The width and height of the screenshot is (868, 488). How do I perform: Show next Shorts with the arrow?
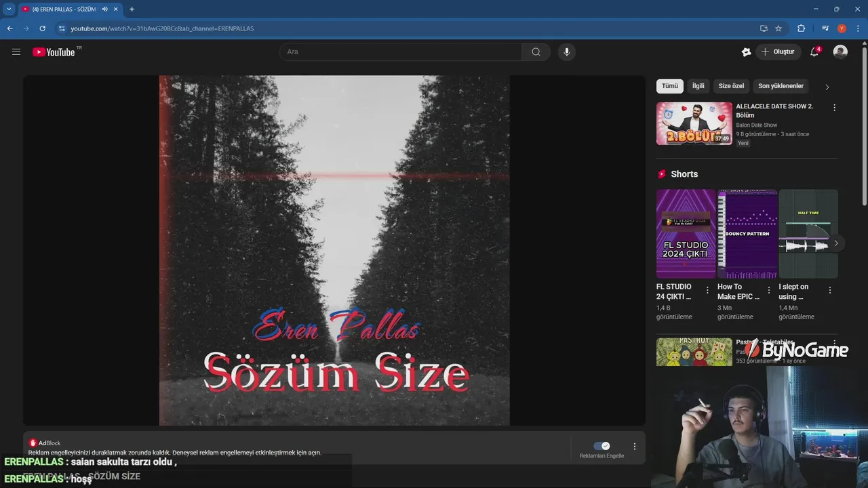(836, 243)
